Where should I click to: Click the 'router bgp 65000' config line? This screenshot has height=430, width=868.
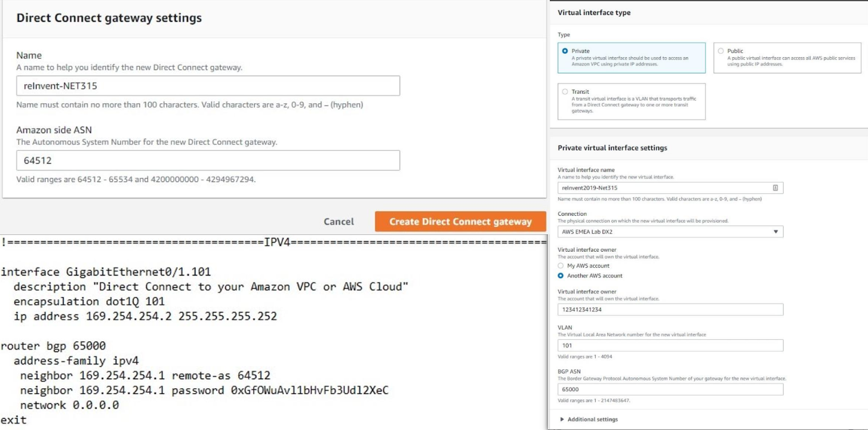coord(53,346)
